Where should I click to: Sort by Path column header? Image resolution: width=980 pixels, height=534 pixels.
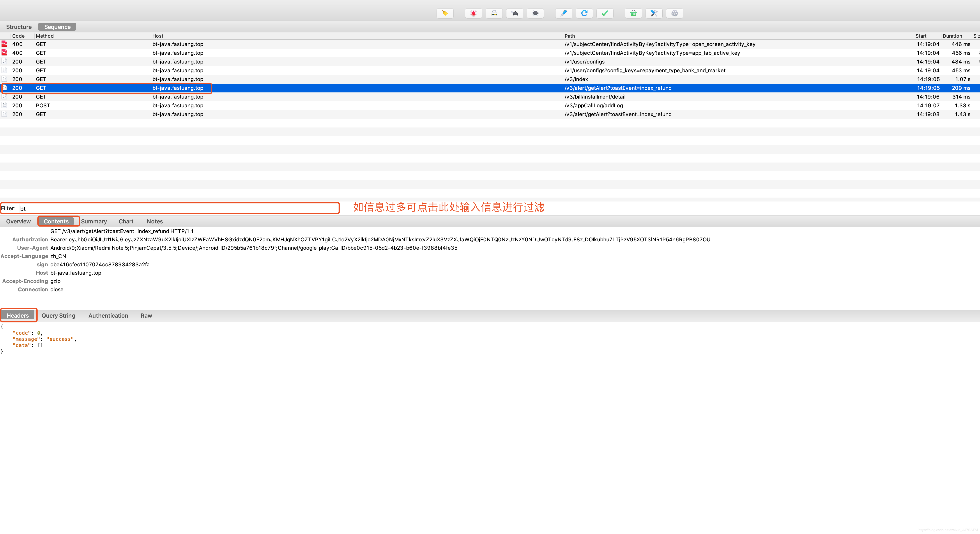(x=570, y=36)
